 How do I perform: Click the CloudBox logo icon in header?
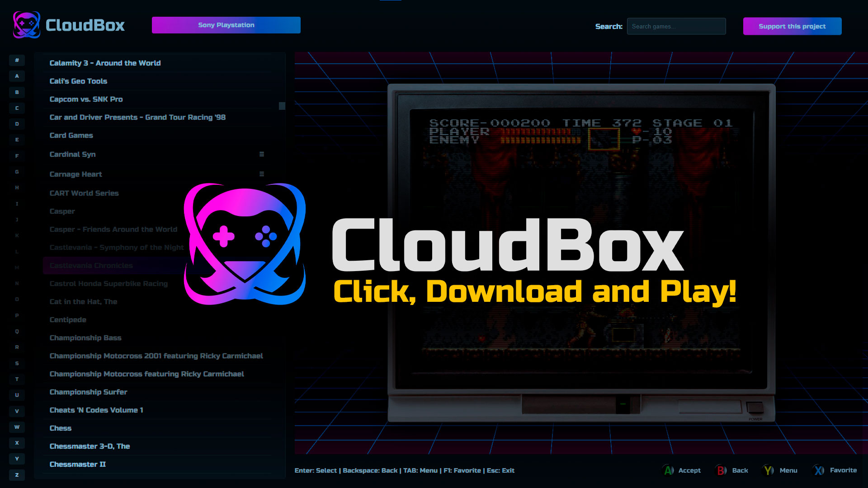point(27,25)
